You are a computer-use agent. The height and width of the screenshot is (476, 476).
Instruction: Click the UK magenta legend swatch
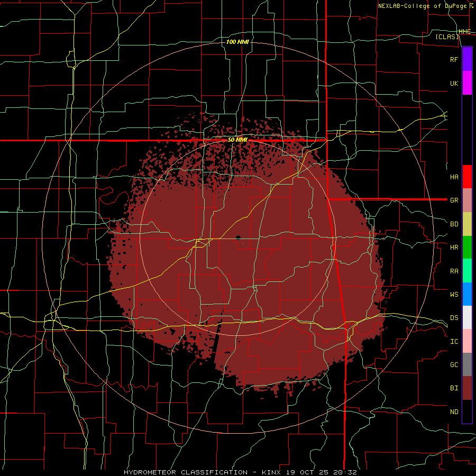467,83
